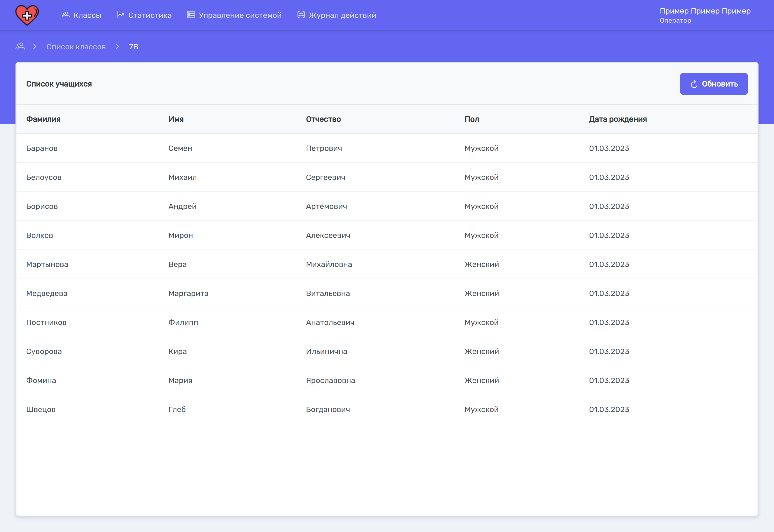Click the patronymic Анатольевич
Viewport: 774px width, 532px height.
(x=330, y=322)
